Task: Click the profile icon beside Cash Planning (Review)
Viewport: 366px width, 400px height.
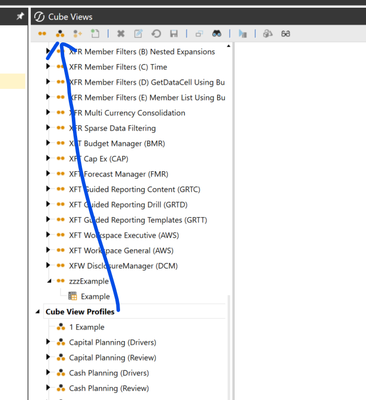Action: pos(61,388)
